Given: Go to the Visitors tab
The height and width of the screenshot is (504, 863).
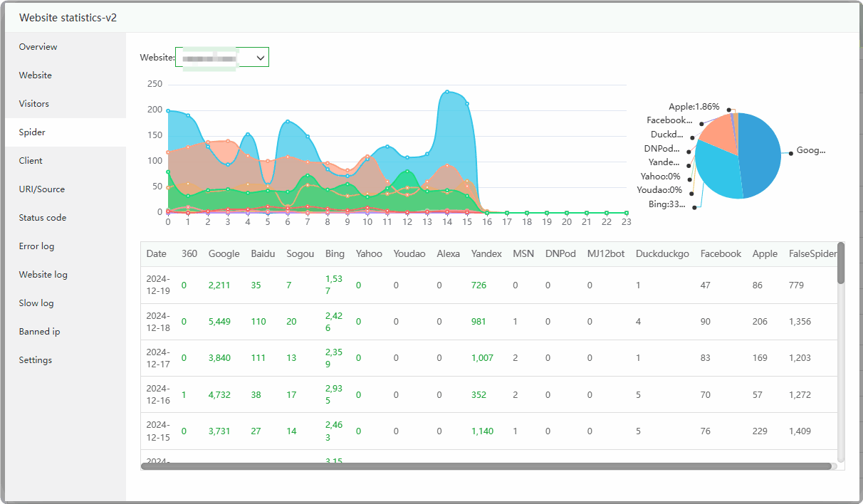Looking at the screenshot, I should (34, 104).
